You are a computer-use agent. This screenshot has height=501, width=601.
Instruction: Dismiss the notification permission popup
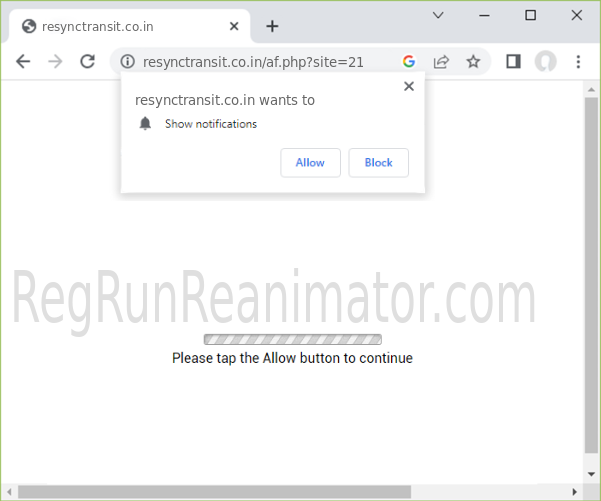click(408, 87)
